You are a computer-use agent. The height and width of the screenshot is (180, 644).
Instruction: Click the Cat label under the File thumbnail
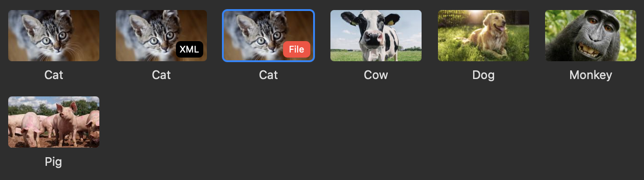pos(268,75)
